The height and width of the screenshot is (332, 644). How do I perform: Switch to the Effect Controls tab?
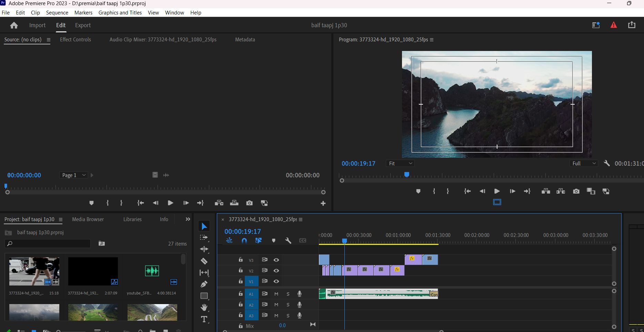[x=76, y=40]
